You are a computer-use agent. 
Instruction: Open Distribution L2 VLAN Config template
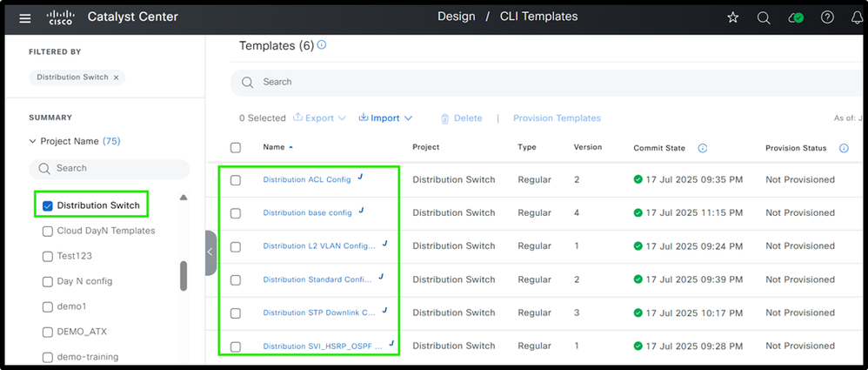[x=319, y=246]
